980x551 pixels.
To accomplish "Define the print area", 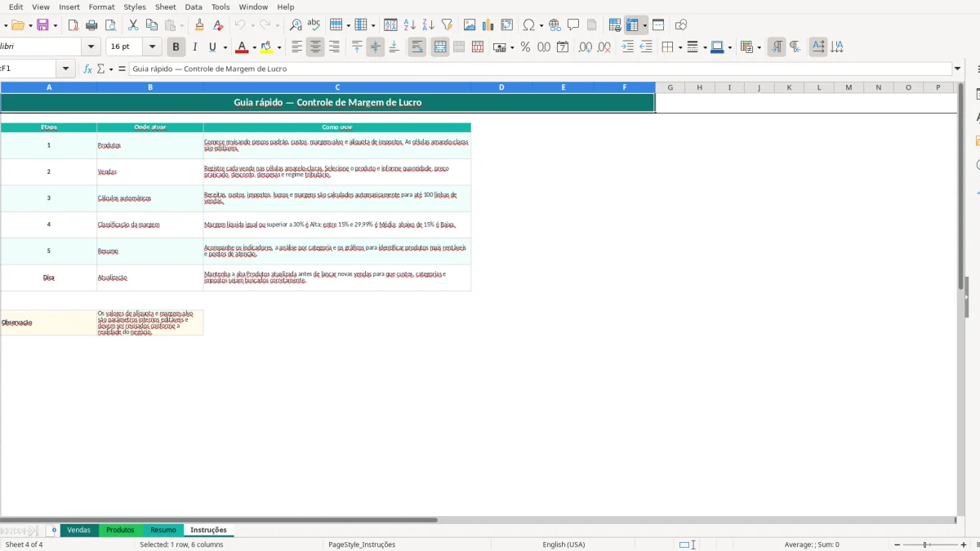I will [615, 25].
